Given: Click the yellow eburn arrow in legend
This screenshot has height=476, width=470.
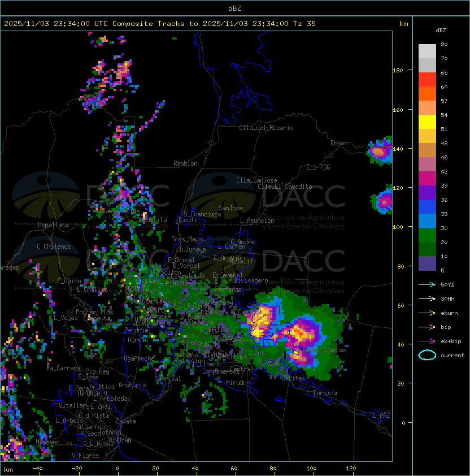Looking at the screenshot, I should [427, 313].
